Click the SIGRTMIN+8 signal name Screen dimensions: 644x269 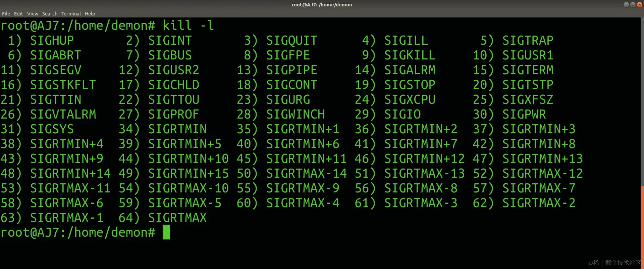click(x=539, y=144)
